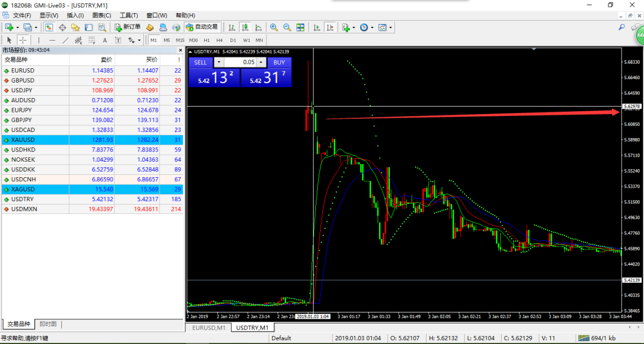Screen dimensions: 644x344
Task: Pick the horizontal line drawing tool
Action: click(52, 40)
